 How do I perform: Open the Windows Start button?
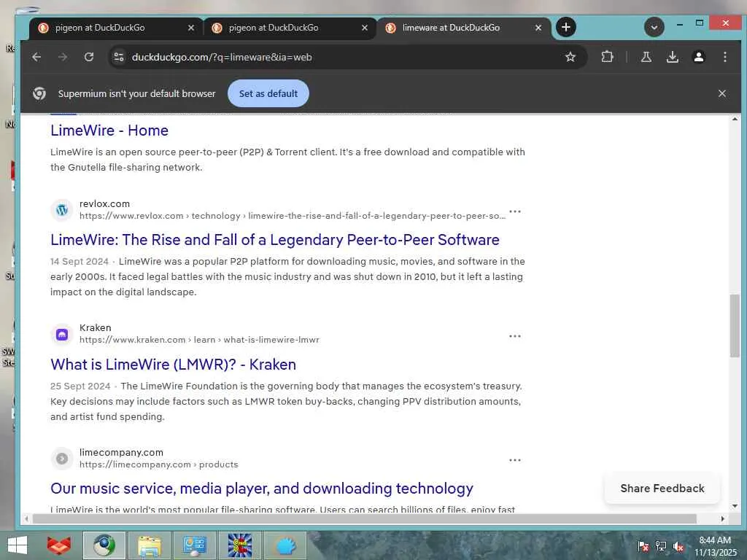(x=18, y=545)
